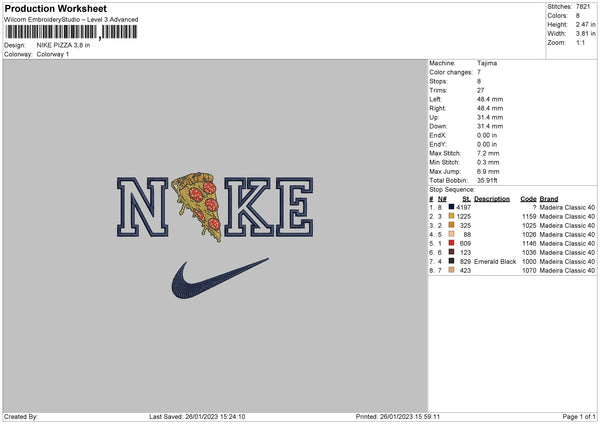Viewport: 600px width, 424px height.
Task: Click the Up value 31.4 mm
Action: pos(490,117)
